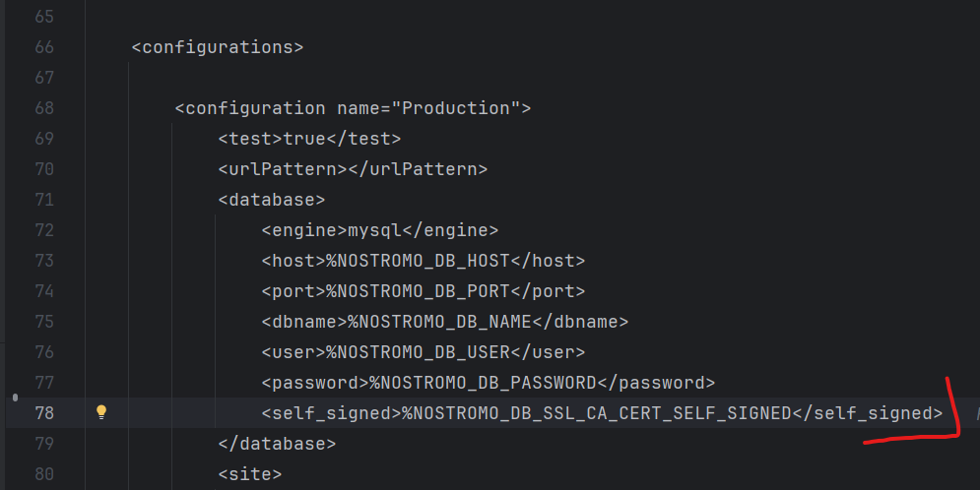The height and width of the screenshot is (490, 980).
Task: Place cursor inside the empty urlPattern tag
Action: click(x=348, y=169)
